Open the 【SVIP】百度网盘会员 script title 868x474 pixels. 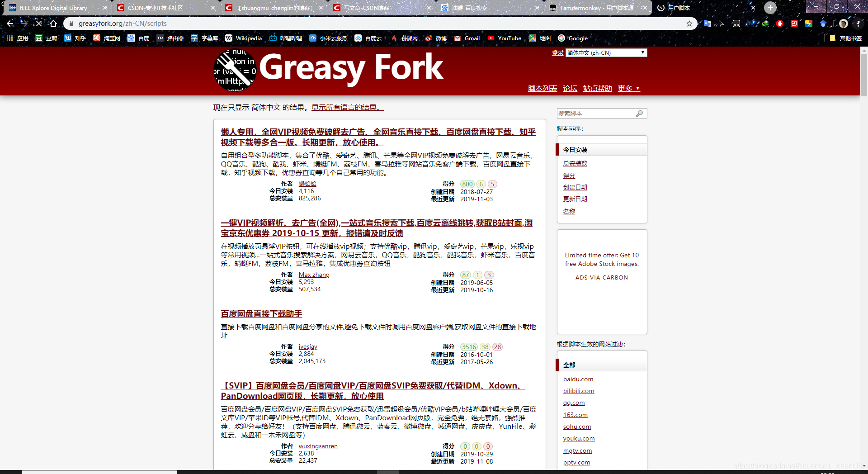[x=373, y=391]
